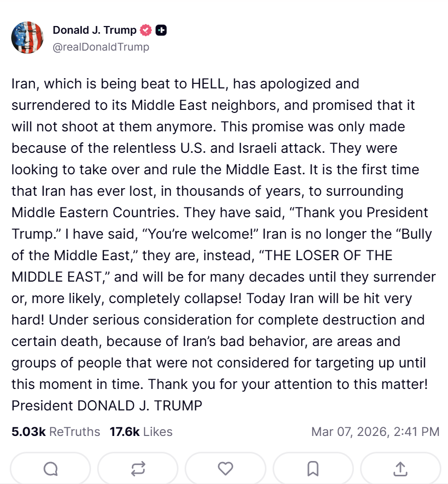The image size is (448, 484).
Task: Click the red verified checkmark badge
Action: pos(146,30)
